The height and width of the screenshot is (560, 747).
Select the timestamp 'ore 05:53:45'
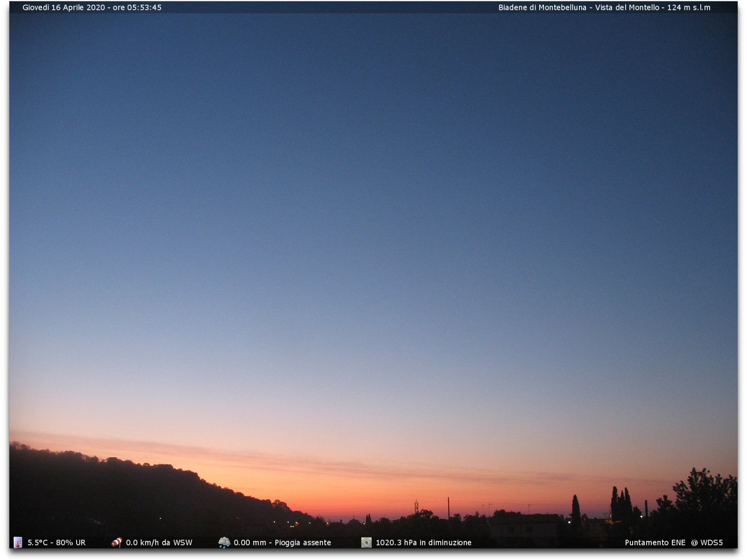tap(137, 7)
